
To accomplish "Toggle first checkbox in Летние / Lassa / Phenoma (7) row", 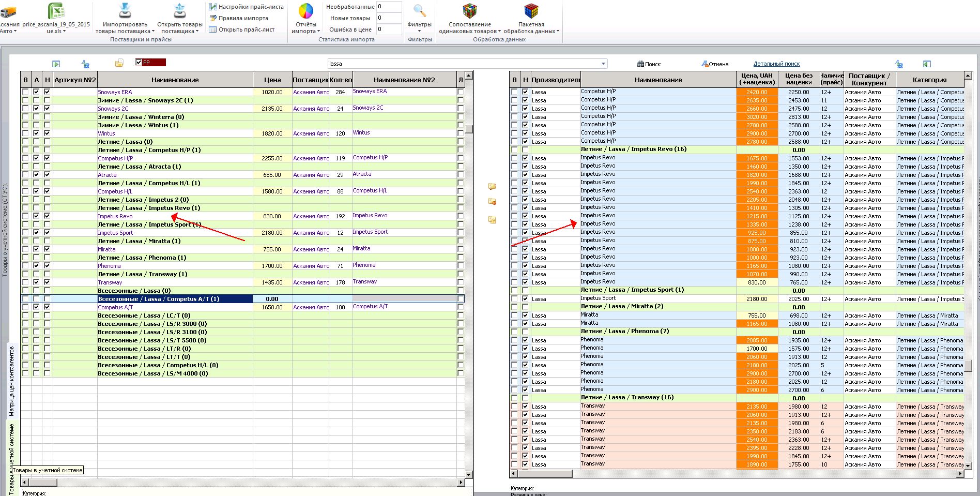I will [514, 332].
